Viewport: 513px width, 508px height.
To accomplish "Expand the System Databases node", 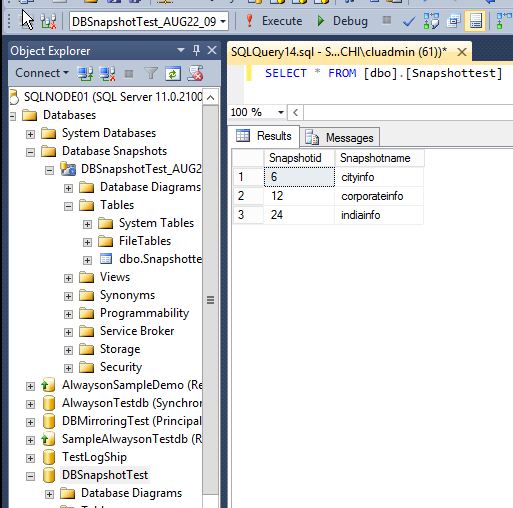I will [30, 134].
